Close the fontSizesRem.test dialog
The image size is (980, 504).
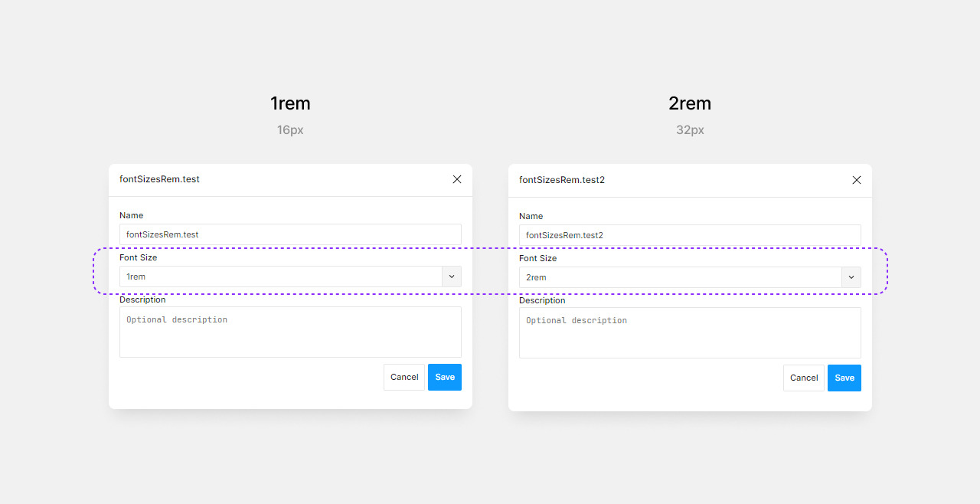457,179
